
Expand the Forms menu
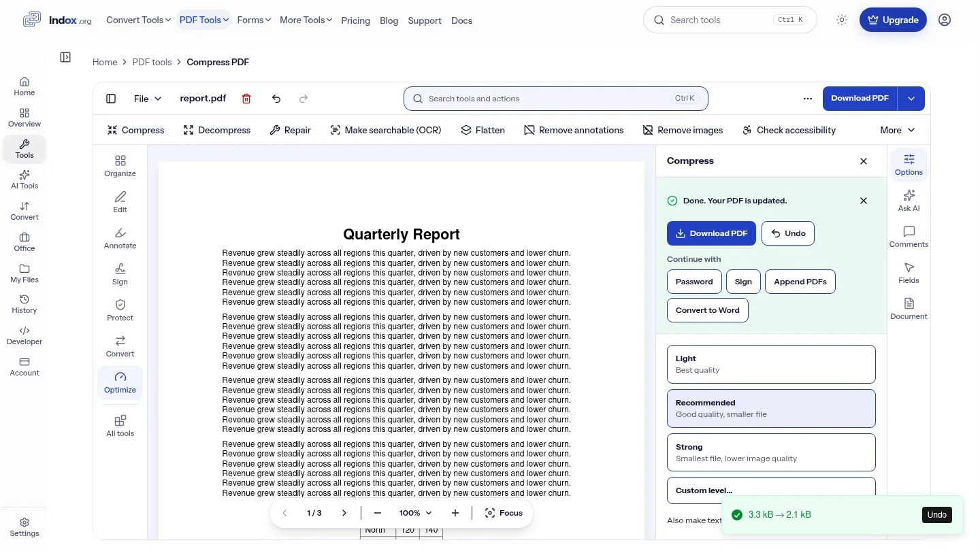pyautogui.click(x=254, y=20)
